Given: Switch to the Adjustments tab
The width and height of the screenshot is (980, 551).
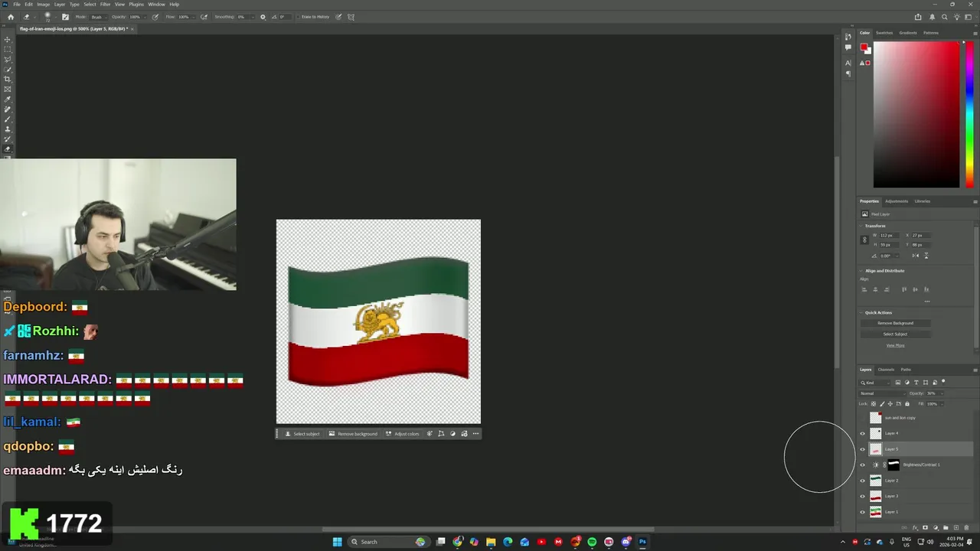Looking at the screenshot, I should tap(897, 201).
